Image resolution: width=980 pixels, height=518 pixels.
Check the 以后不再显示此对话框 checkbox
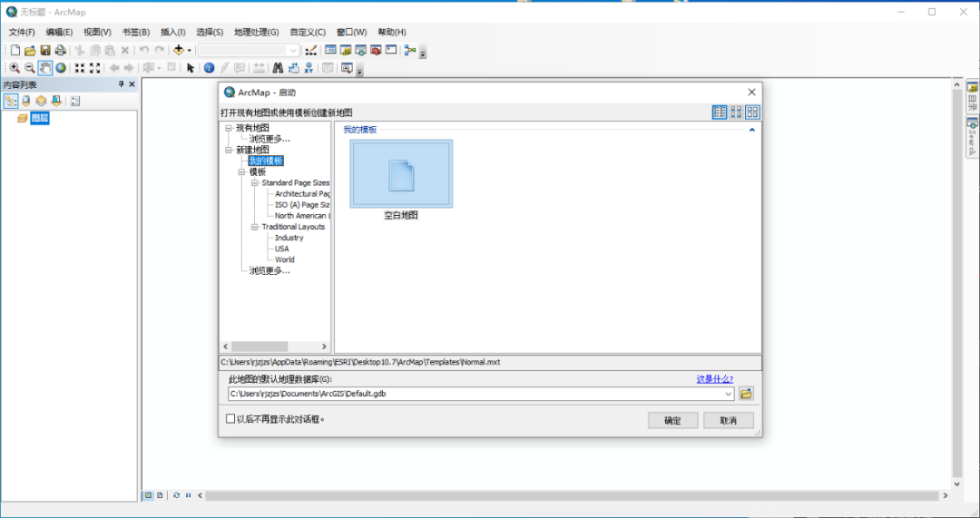click(230, 418)
